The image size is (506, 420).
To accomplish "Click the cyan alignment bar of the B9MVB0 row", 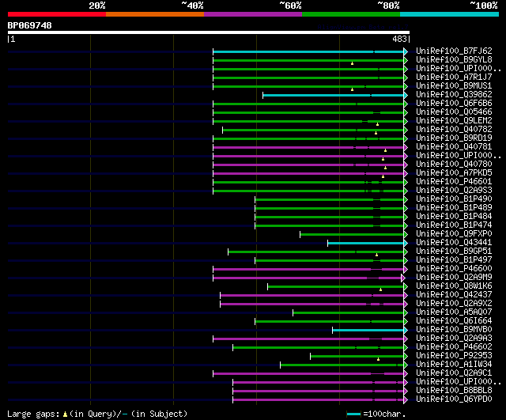I will (368, 331).
